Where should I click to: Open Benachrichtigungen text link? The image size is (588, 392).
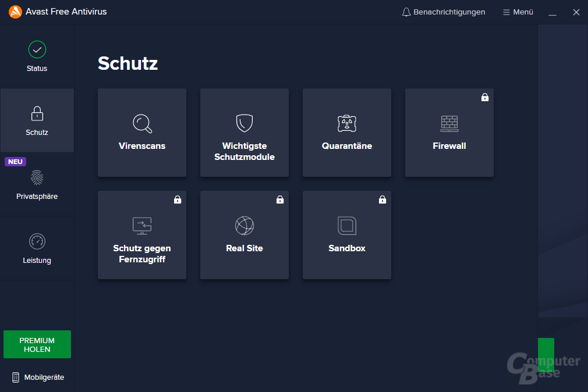(449, 12)
